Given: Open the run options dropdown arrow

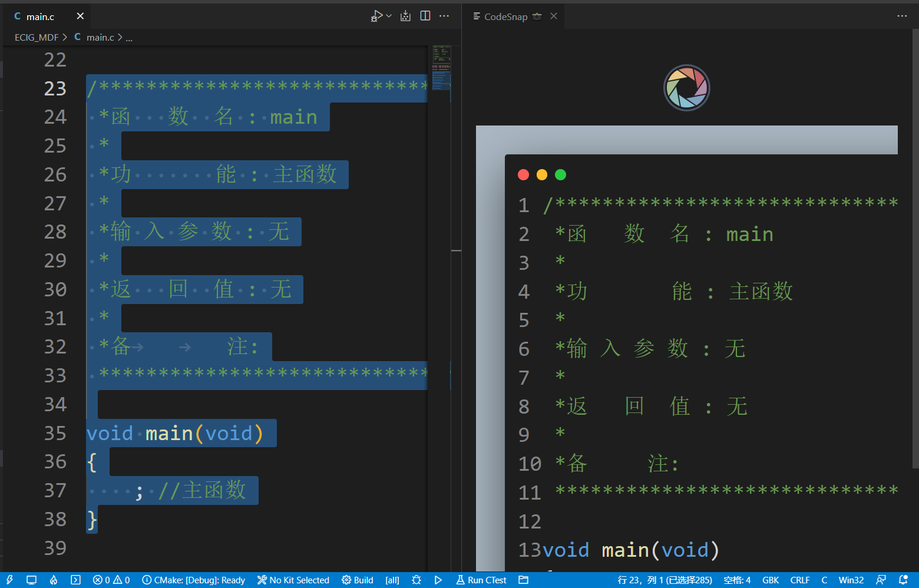Looking at the screenshot, I should 389,16.
